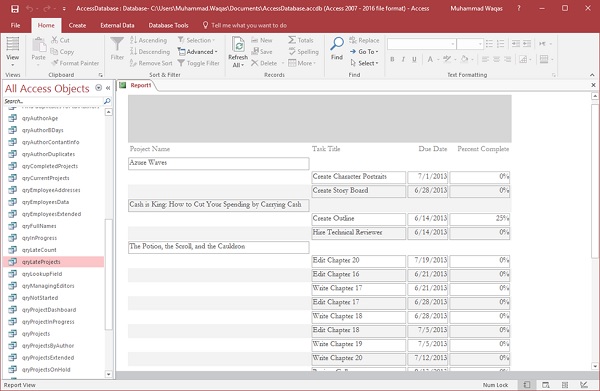Image resolution: width=600 pixels, height=391 pixels.
Task: Switch to Layout View in status bar
Action: [565, 385]
